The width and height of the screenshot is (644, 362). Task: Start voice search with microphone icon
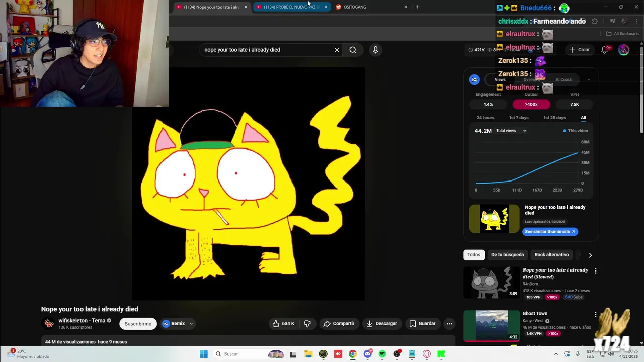point(375,50)
